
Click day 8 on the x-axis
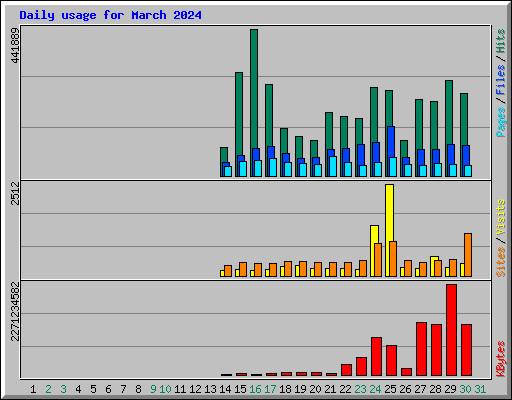(138, 389)
